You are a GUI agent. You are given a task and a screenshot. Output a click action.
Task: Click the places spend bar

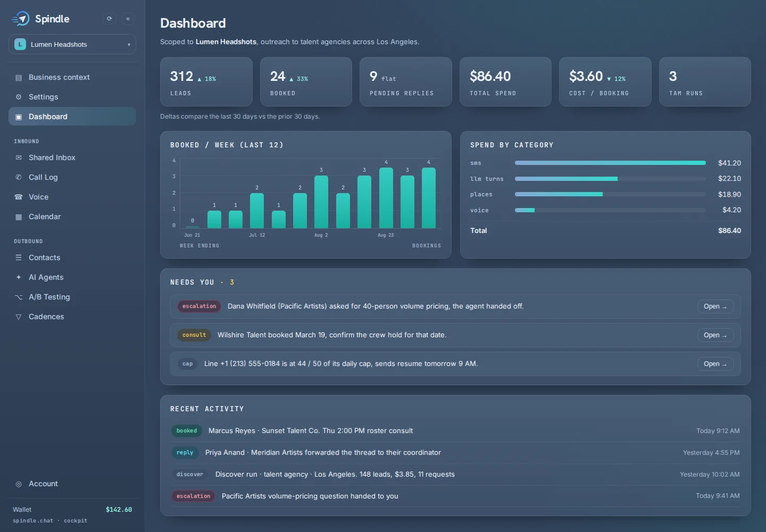click(610, 194)
